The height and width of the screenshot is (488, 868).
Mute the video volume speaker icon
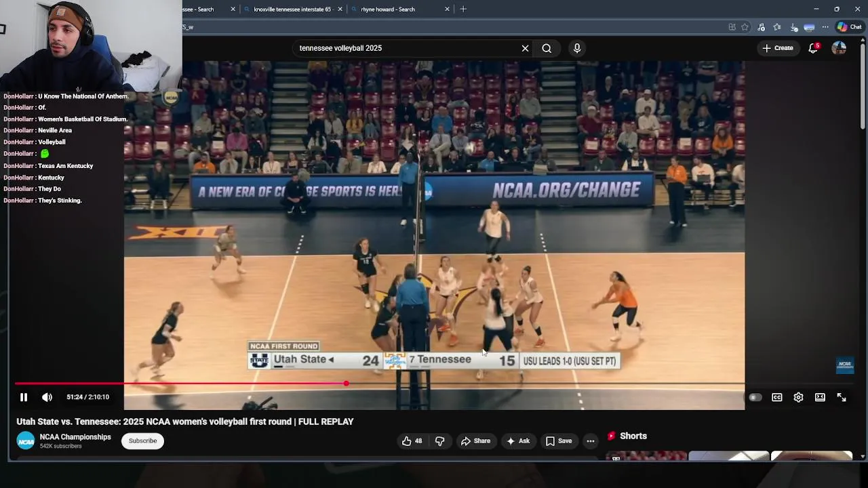click(47, 397)
